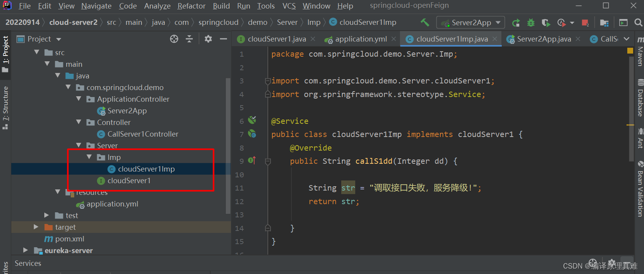Viewport: 644px width, 274px height.
Task: Fold the imports block at line 3
Action: tap(268, 81)
